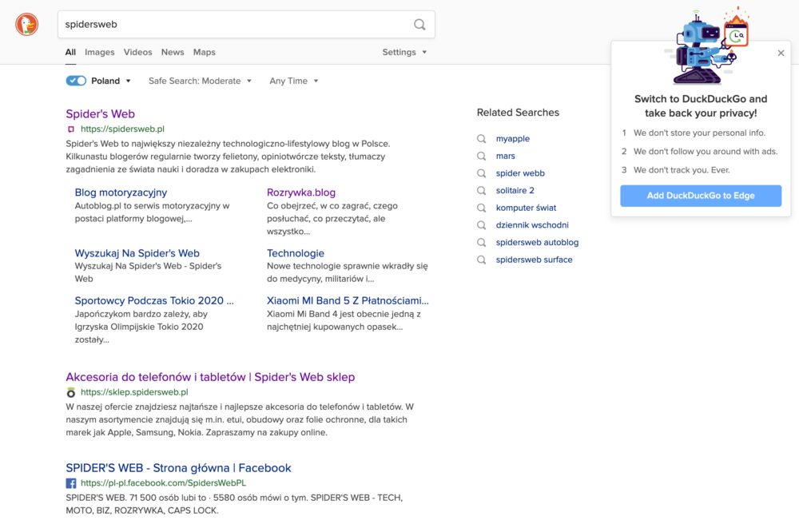Screen dimensions: 799x532
Task: Click the search magnifier button
Action: pos(419,25)
